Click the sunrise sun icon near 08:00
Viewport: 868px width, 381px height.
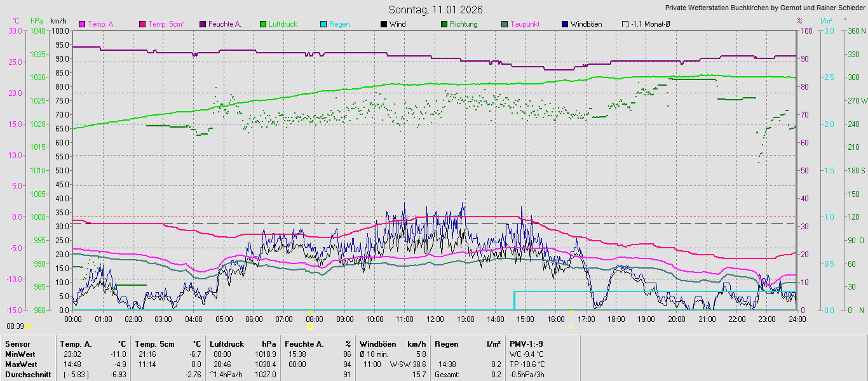(x=310, y=326)
